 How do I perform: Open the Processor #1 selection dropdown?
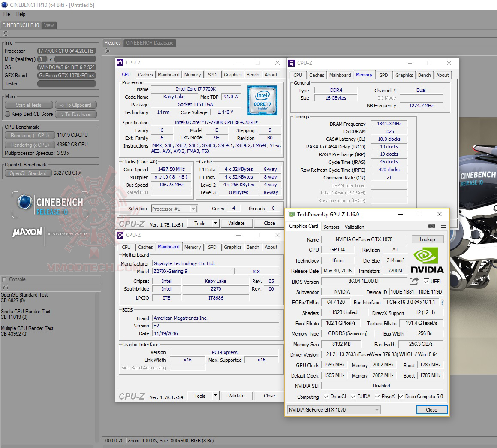point(194,209)
